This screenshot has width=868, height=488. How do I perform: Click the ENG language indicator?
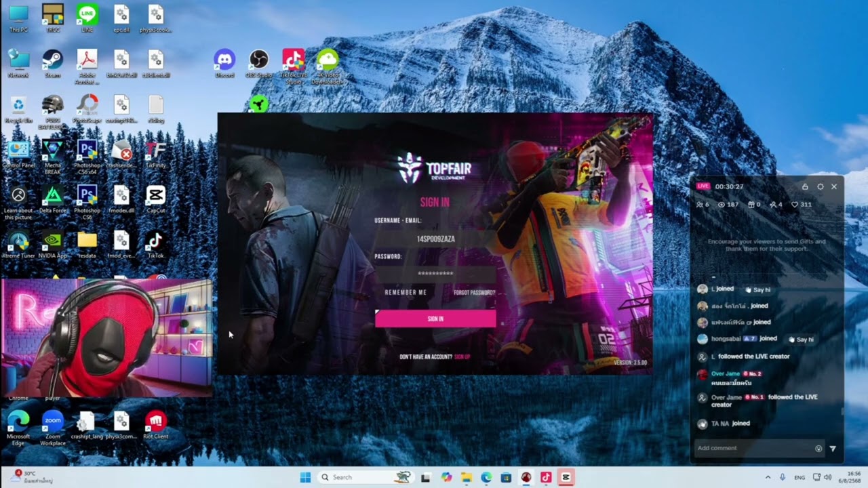800,477
